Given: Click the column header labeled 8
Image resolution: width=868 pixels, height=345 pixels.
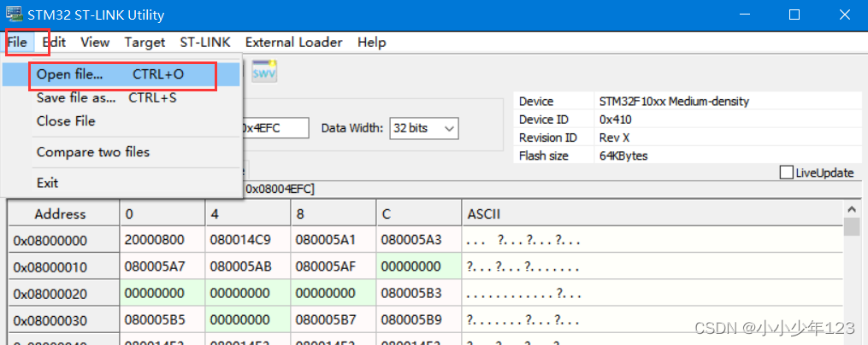Looking at the screenshot, I should [x=334, y=213].
